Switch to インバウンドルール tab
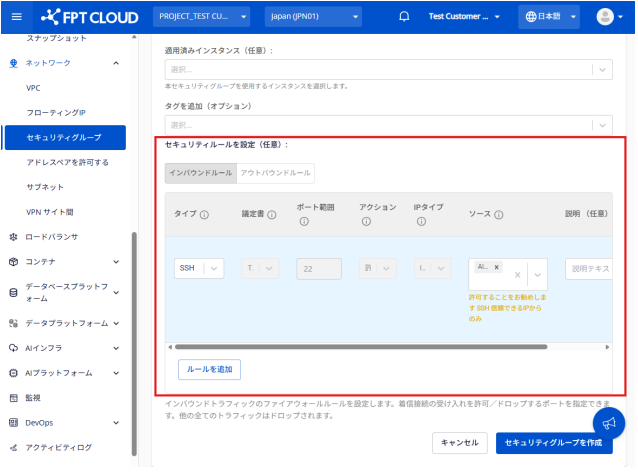Screen dimensions: 638x474 tap(201, 173)
